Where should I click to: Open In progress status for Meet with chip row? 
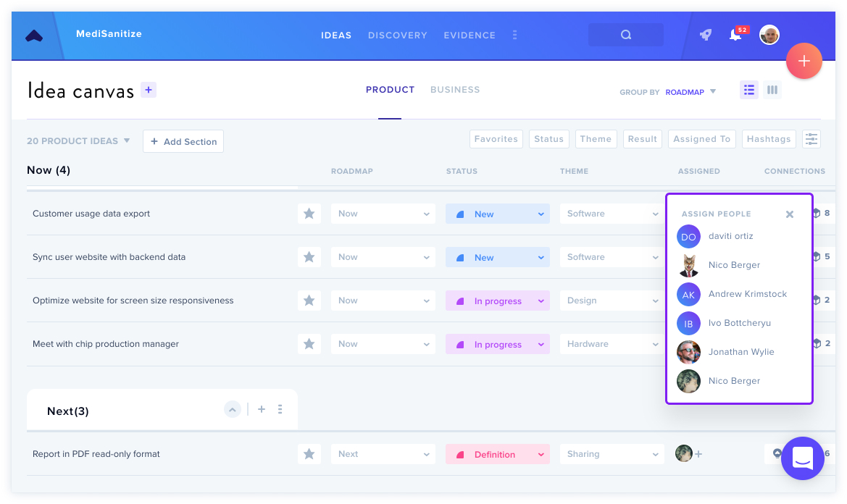498,344
